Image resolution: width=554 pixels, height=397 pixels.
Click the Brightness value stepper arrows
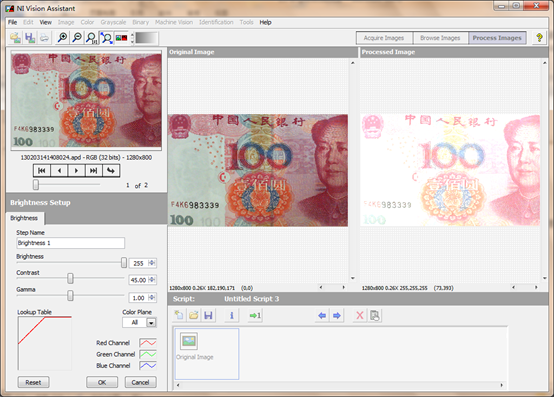click(152, 263)
